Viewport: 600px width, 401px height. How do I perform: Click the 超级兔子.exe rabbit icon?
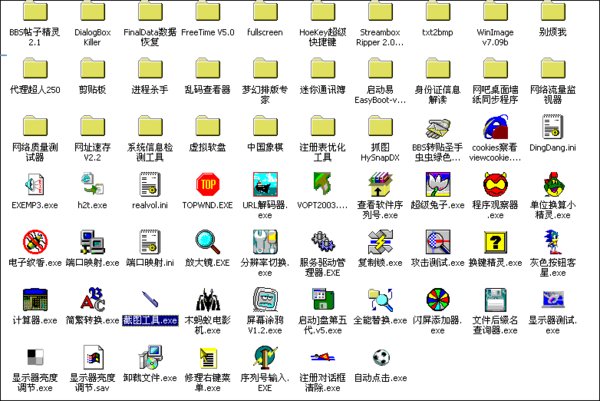tap(438, 185)
